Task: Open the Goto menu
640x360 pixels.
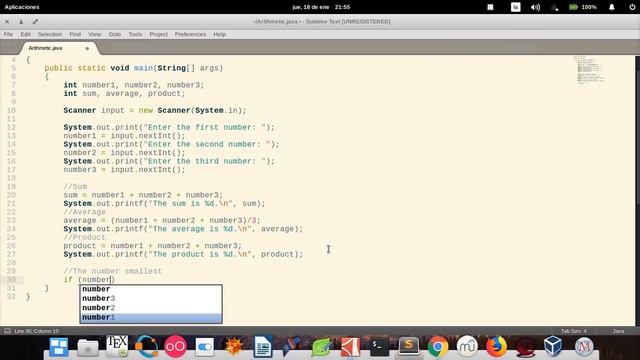Action: (x=115, y=34)
